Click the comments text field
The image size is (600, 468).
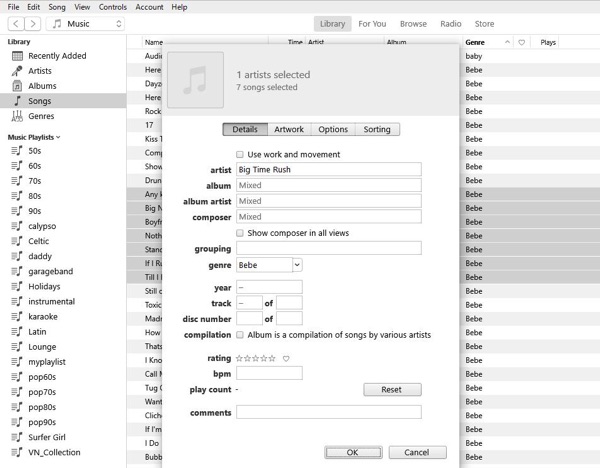coord(328,412)
